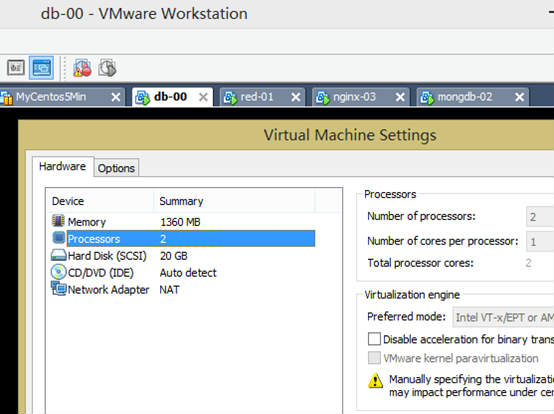Screen dimensions: 554x414
Task: Click the Total processor cores label
Action: (420, 263)
